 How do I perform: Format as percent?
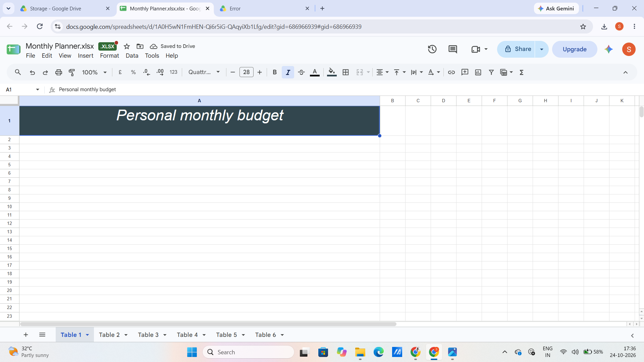(x=133, y=72)
